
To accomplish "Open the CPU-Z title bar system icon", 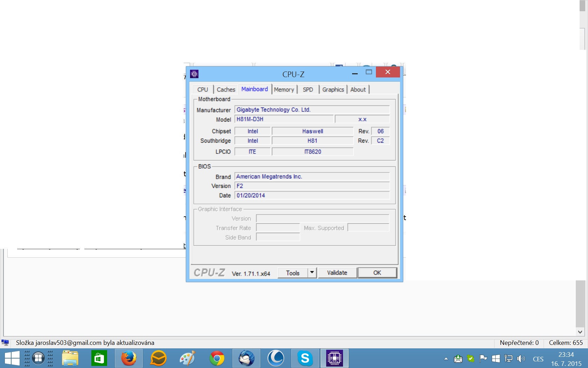I will (194, 74).
